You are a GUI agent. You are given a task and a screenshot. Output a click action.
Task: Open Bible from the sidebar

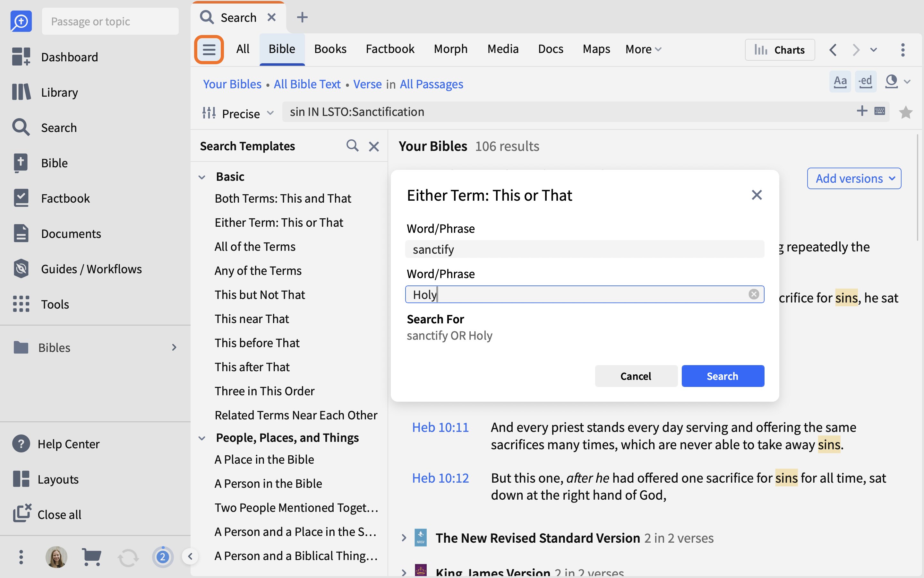(x=54, y=163)
